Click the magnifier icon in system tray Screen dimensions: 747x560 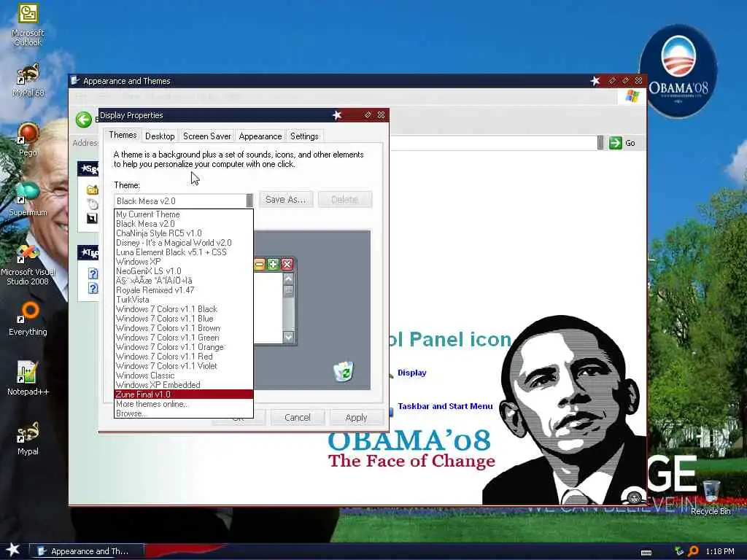click(693, 551)
